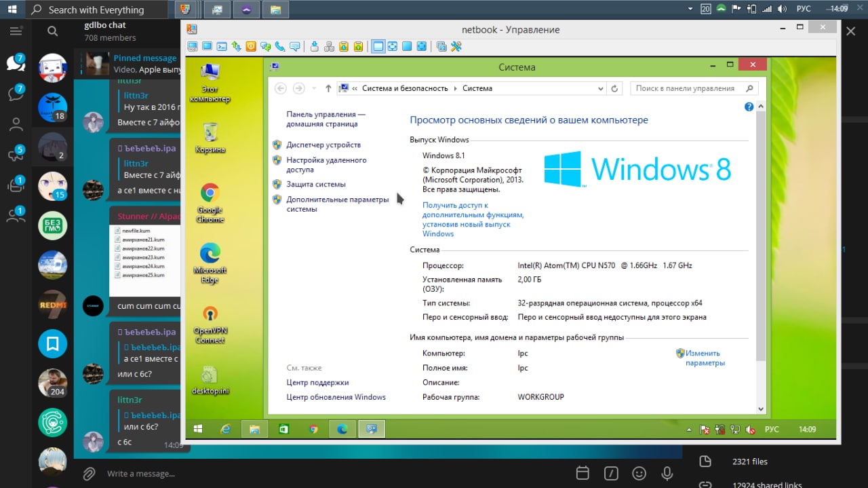868x488 pixels.
Task: Click the green Store icon in remote taskbar
Action: (x=284, y=429)
